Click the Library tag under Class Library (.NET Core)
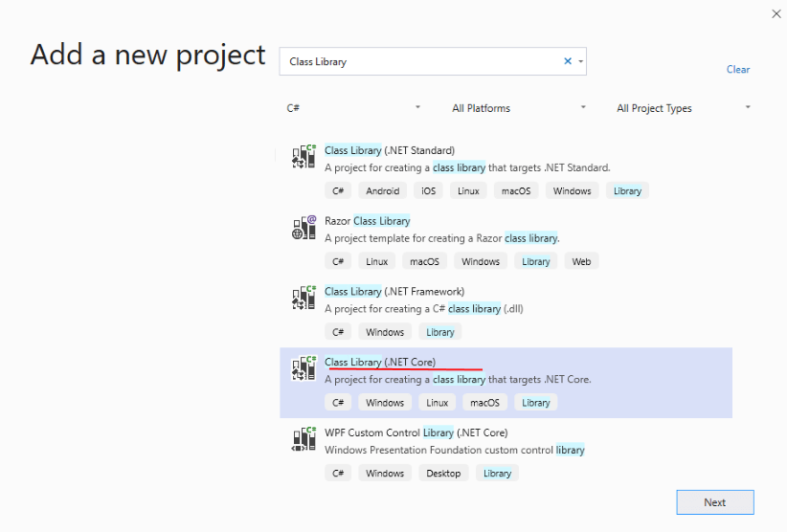The image size is (787, 532). pyautogui.click(x=536, y=403)
